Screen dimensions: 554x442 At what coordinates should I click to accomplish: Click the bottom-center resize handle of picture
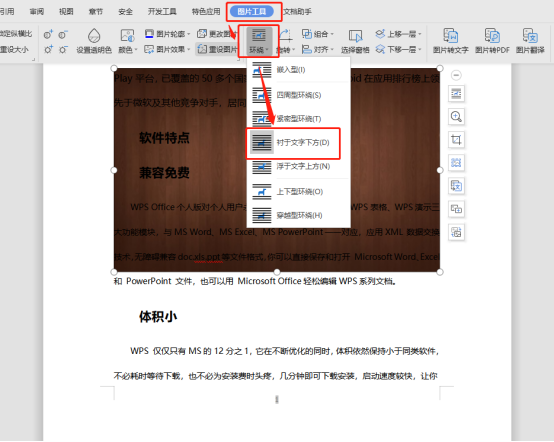coord(277,272)
